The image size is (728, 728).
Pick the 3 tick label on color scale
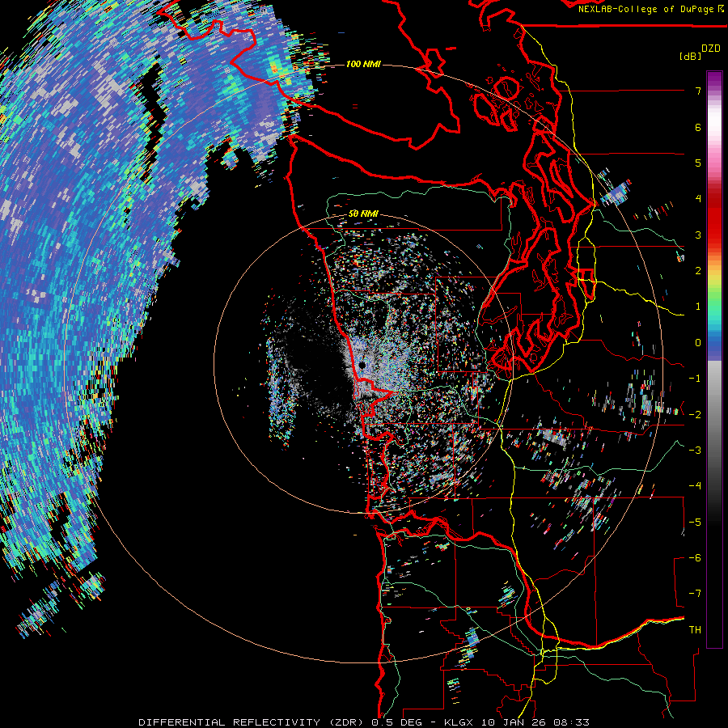(x=698, y=235)
